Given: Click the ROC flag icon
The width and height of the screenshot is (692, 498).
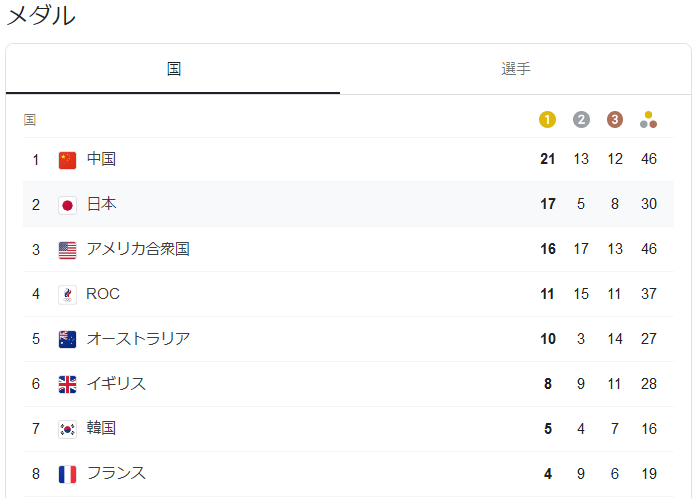Looking at the screenshot, I should pos(67,295).
